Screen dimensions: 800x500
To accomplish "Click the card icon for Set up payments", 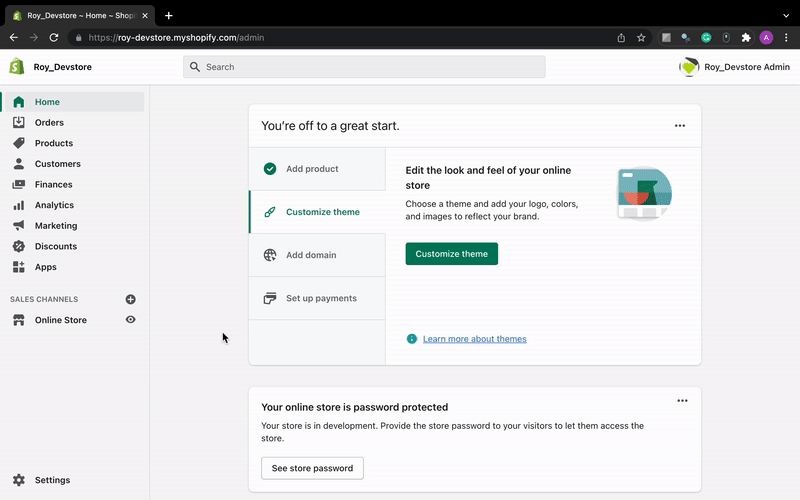I will pos(270,298).
